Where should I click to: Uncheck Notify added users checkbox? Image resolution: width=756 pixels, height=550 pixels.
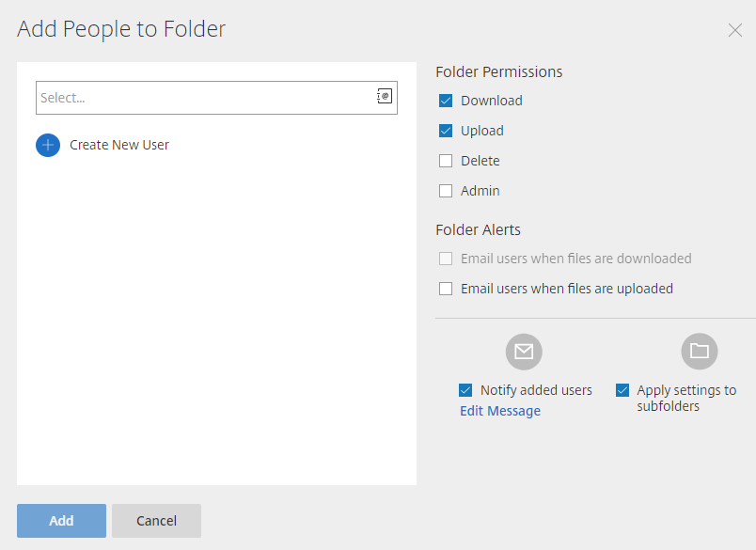point(465,390)
